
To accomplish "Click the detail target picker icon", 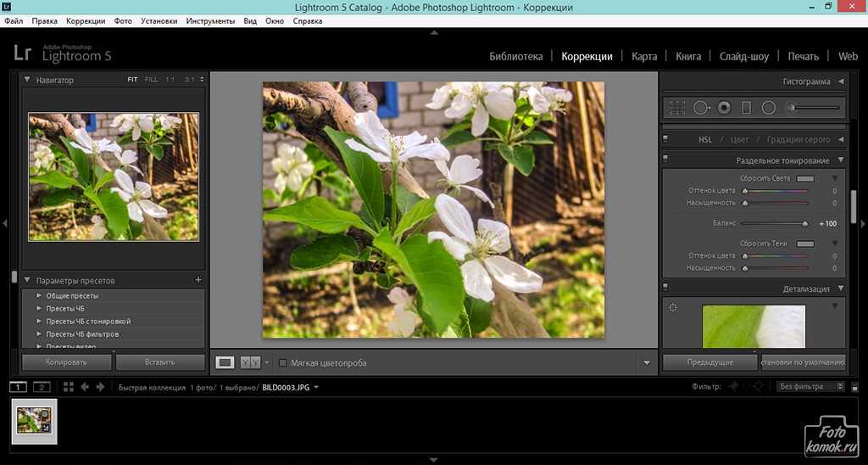I will tap(673, 308).
